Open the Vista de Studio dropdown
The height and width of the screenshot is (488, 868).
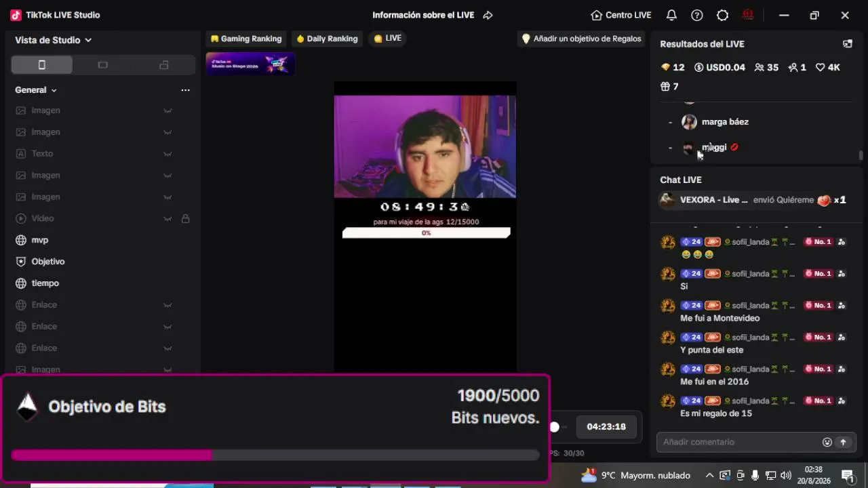click(54, 40)
